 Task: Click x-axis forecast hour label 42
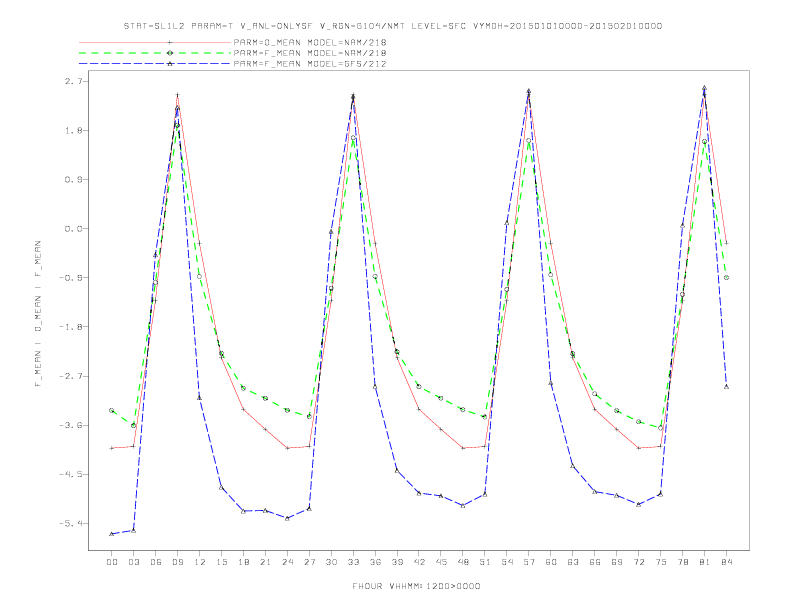click(419, 562)
